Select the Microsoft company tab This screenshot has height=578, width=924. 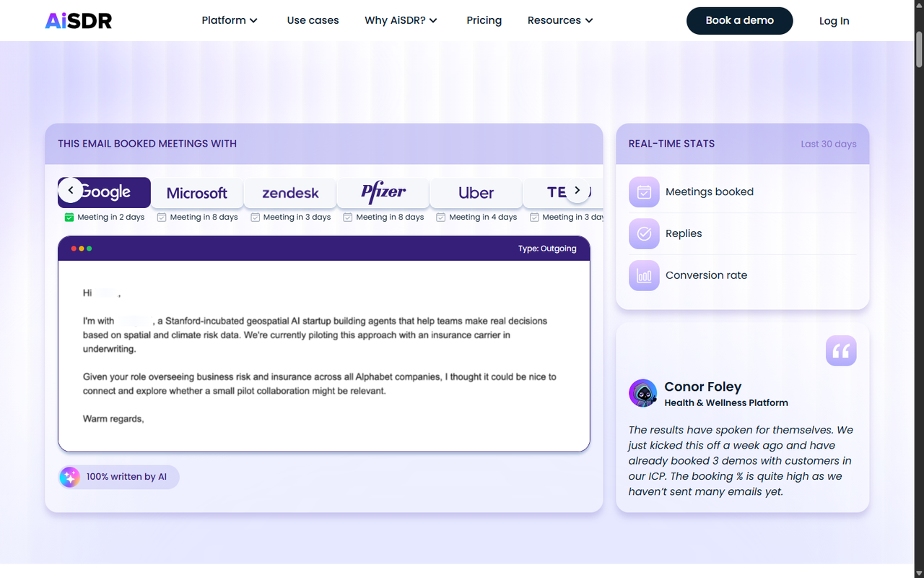pyautogui.click(x=197, y=193)
